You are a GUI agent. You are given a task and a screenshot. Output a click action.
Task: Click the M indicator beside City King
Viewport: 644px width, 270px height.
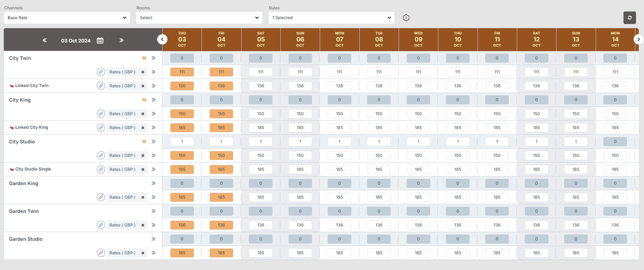pos(144,100)
